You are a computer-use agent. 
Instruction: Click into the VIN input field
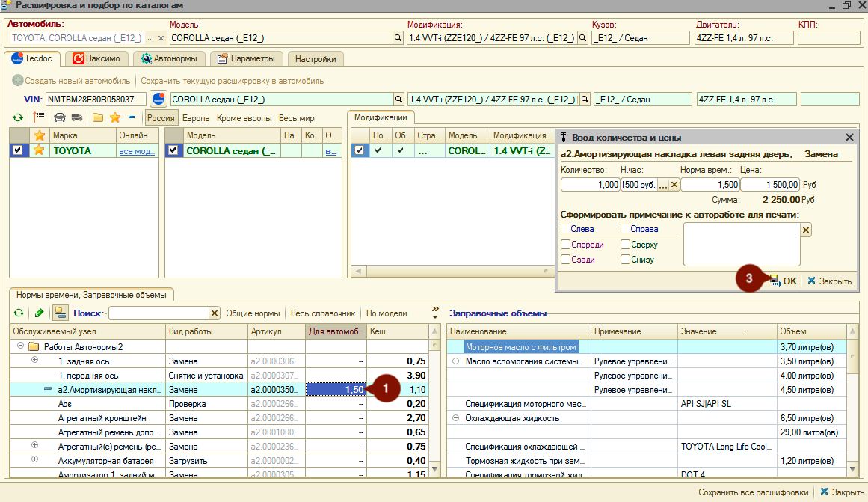(x=95, y=100)
